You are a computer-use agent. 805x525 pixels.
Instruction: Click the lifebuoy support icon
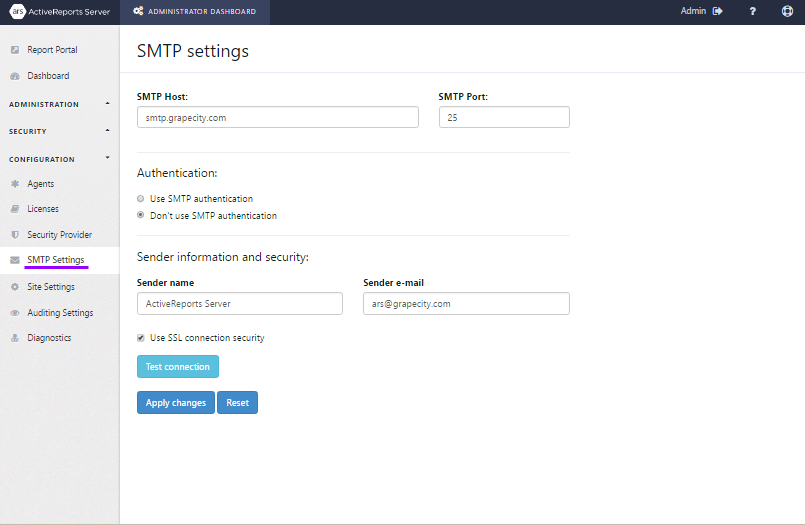(x=787, y=11)
